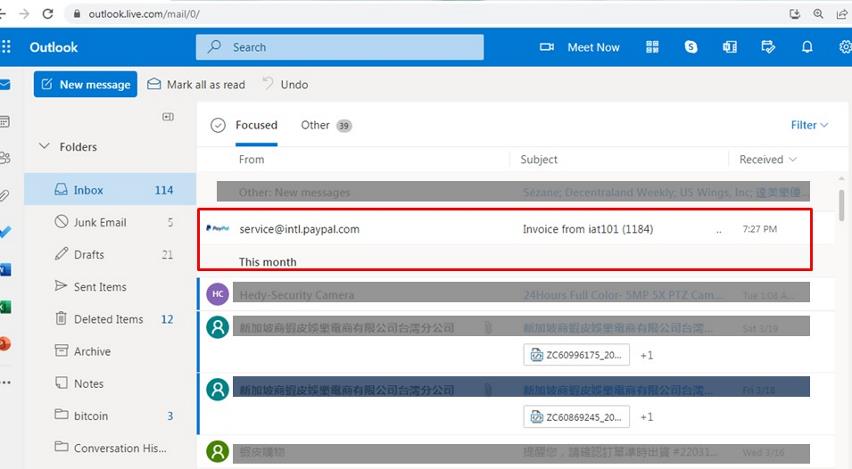Open Files attachment clip in rail

click(5, 195)
